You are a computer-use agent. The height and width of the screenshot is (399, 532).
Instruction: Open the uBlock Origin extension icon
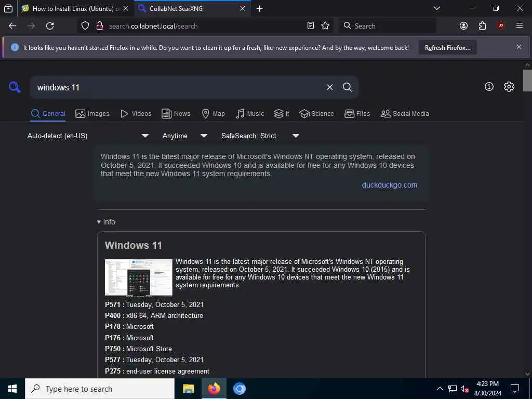(x=501, y=26)
